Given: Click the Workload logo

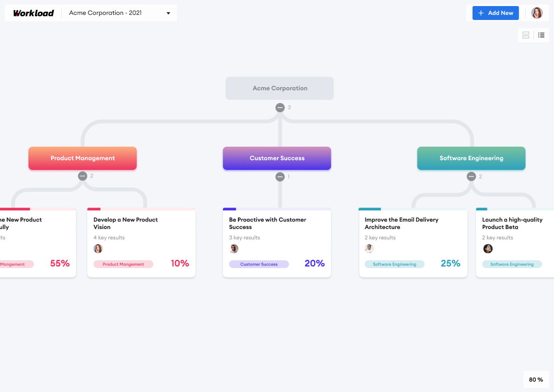Looking at the screenshot, I should (33, 13).
